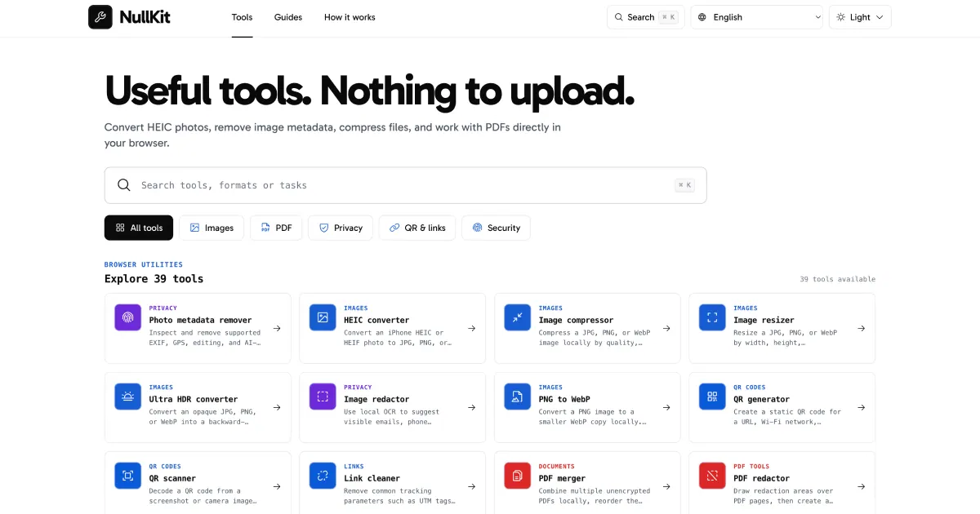Screen dimensions: 980x514
Task: Open the QR generator title link
Action: pyautogui.click(x=761, y=399)
